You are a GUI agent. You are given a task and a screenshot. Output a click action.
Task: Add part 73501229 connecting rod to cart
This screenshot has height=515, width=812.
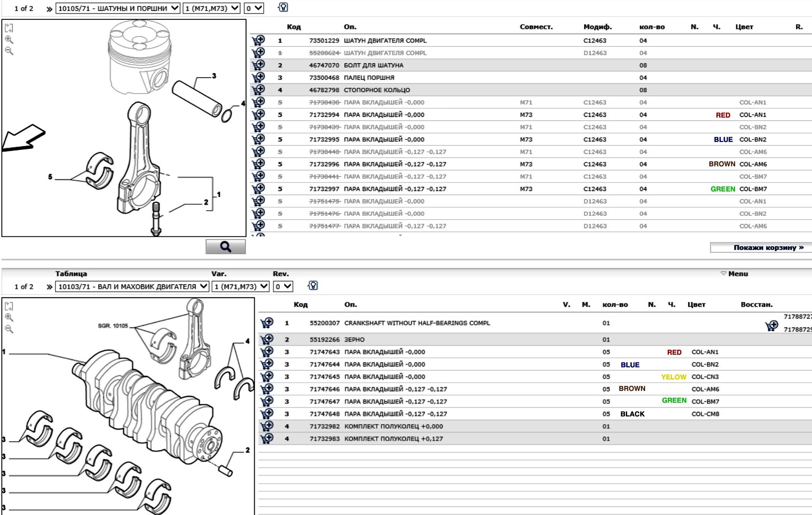point(258,40)
